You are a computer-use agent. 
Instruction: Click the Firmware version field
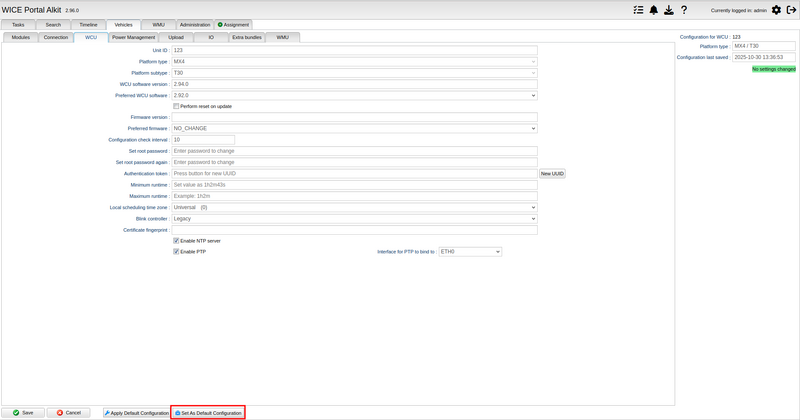click(x=354, y=117)
